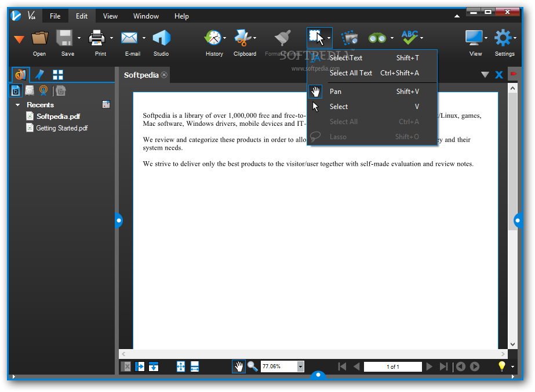Click the ABC spell check icon
This screenshot has height=392, width=535.
click(410, 38)
